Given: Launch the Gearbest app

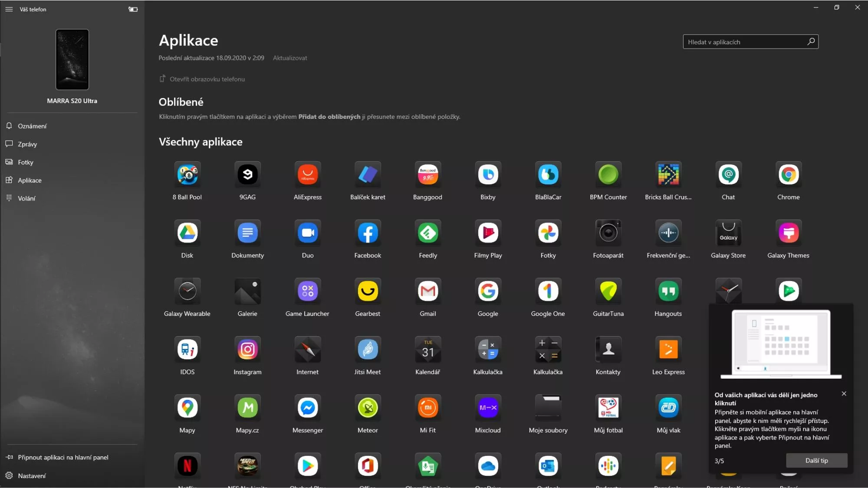Looking at the screenshot, I should click(368, 291).
